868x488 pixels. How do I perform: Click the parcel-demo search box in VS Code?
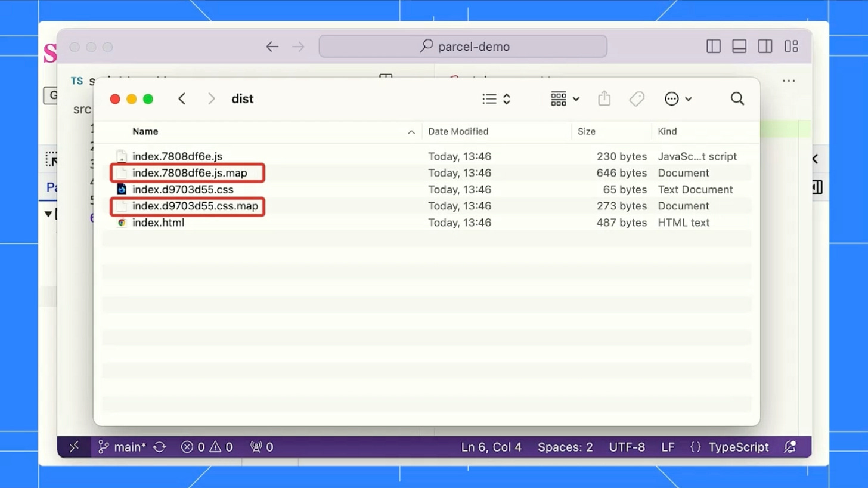[463, 47]
